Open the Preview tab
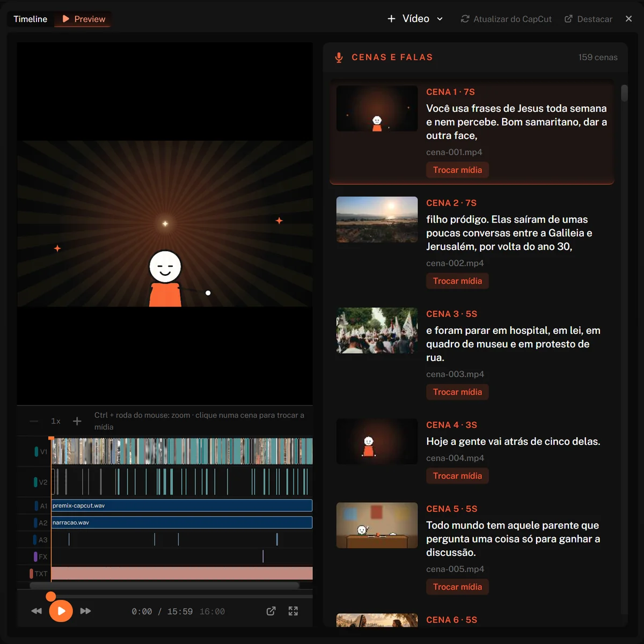 pos(83,19)
